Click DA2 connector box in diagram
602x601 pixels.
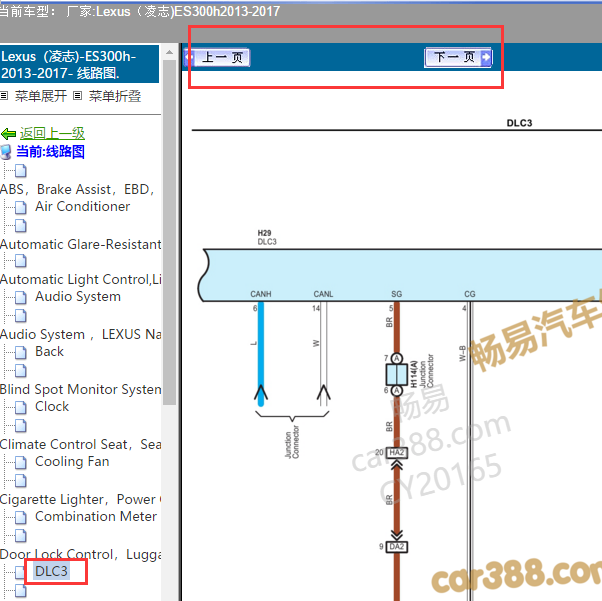[397, 546]
